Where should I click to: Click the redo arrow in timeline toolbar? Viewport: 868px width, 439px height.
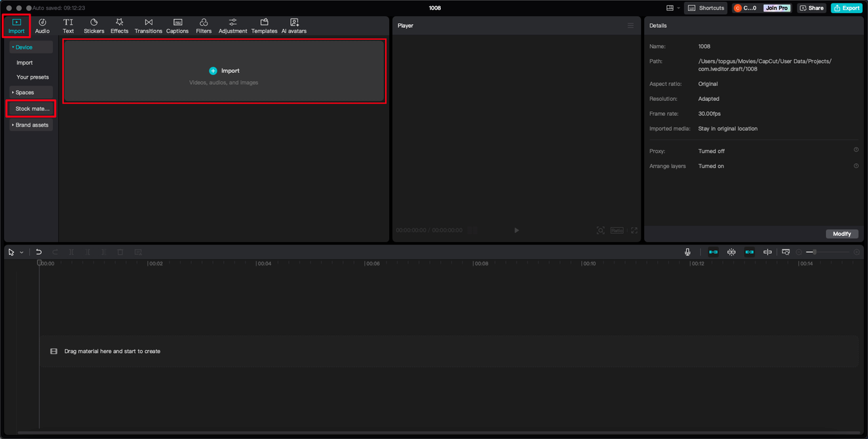point(55,252)
